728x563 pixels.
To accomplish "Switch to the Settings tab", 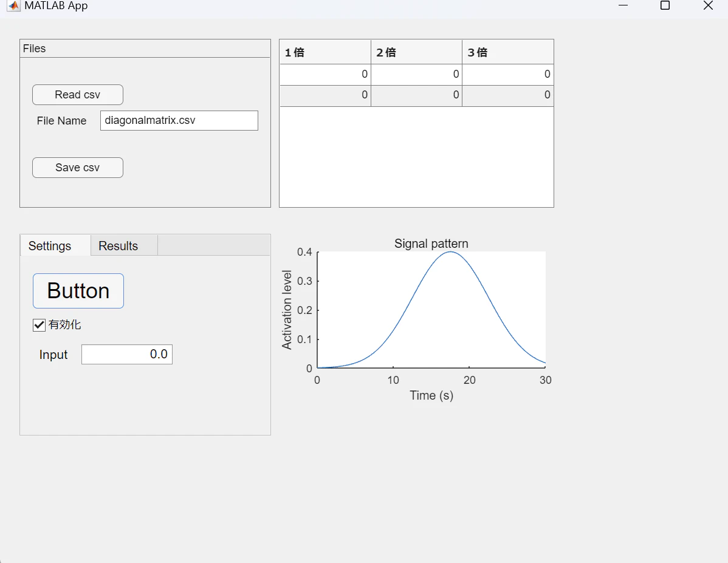I will tap(55, 245).
